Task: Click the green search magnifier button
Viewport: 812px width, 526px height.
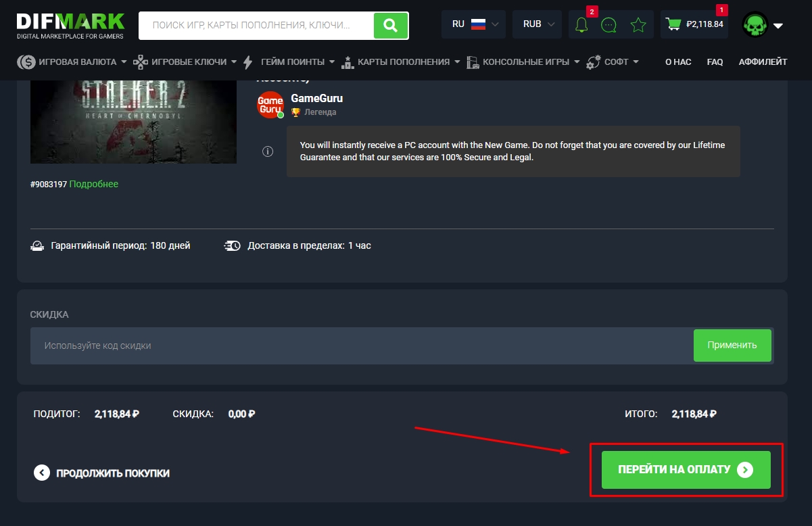Action: click(391, 26)
